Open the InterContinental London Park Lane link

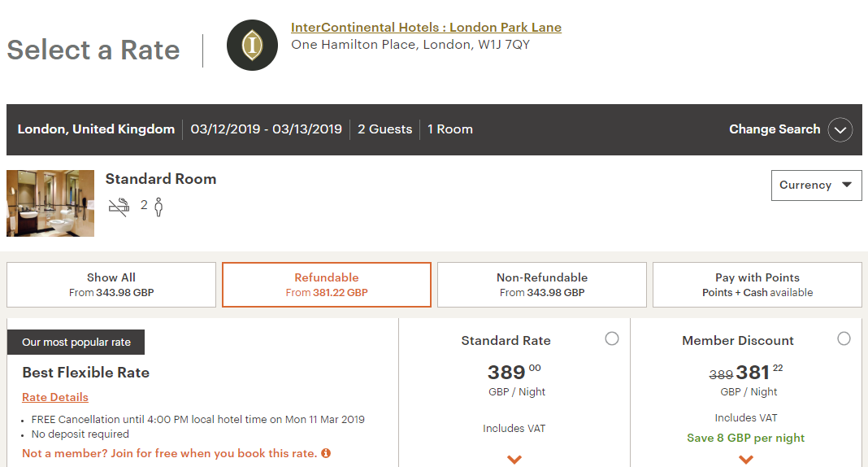click(x=426, y=28)
